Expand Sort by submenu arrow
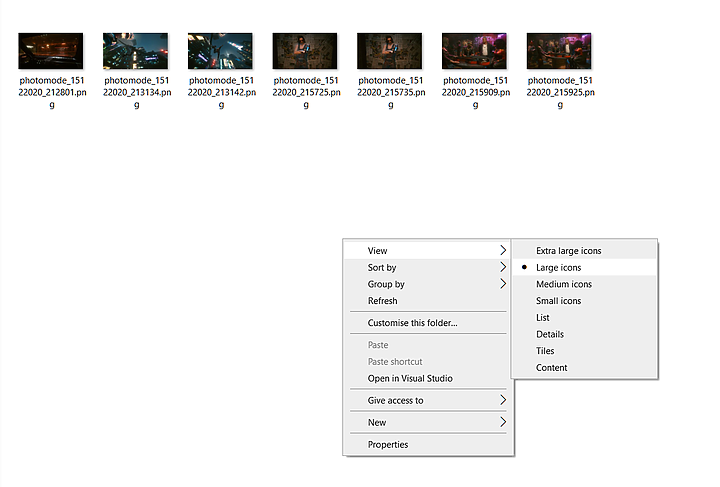 (503, 267)
